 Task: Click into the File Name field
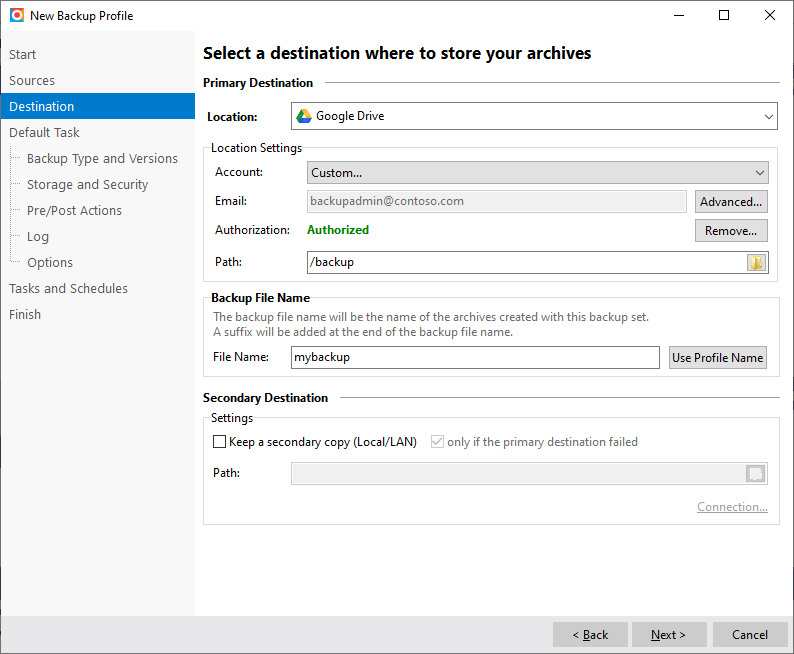[475, 358]
